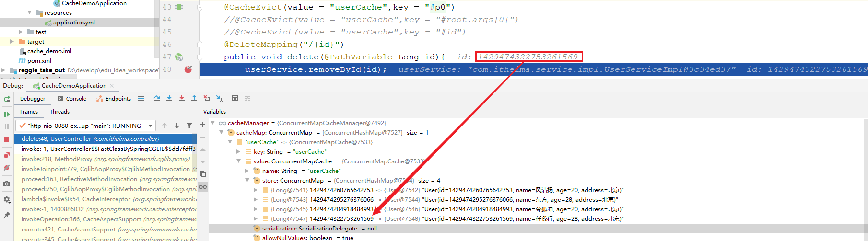This screenshot has height=241, width=868.
Task: Expand the key: String variable node
Action: pyautogui.click(x=238, y=152)
